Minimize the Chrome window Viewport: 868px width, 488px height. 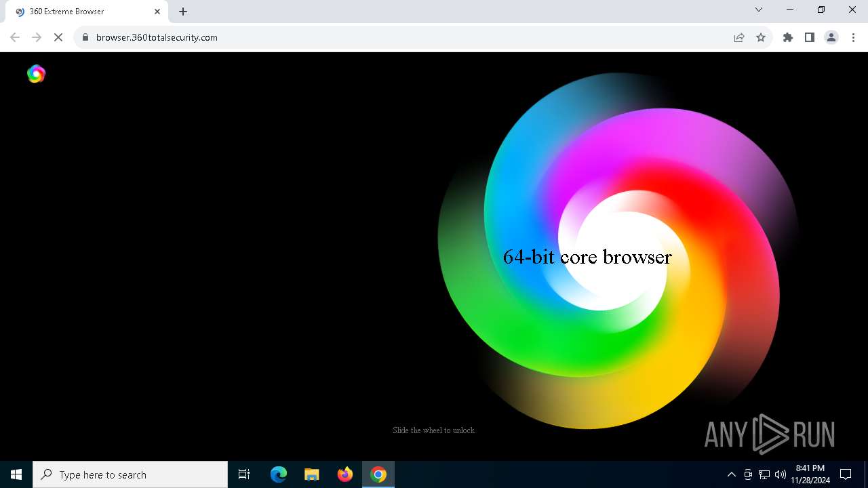(x=790, y=10)
